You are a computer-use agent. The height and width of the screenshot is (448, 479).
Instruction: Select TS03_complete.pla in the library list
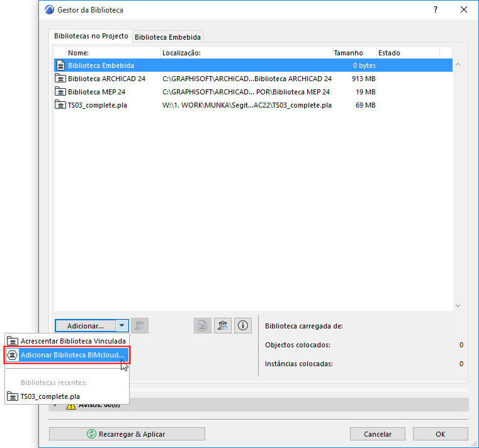98,105
